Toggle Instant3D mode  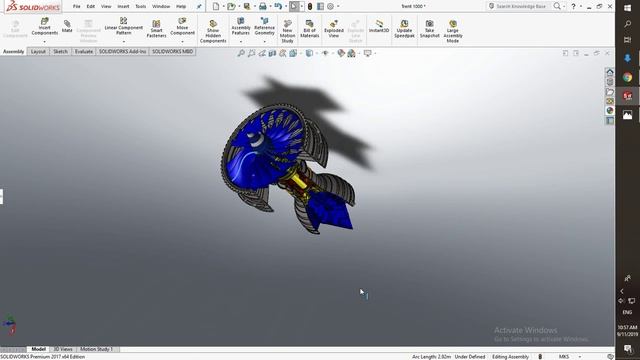tap(379, 26)
